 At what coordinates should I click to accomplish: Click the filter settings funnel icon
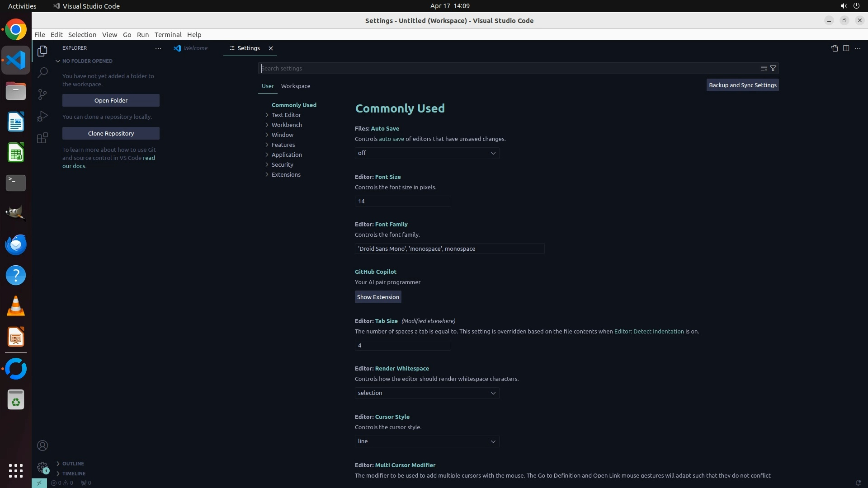[x=773, y=68]
